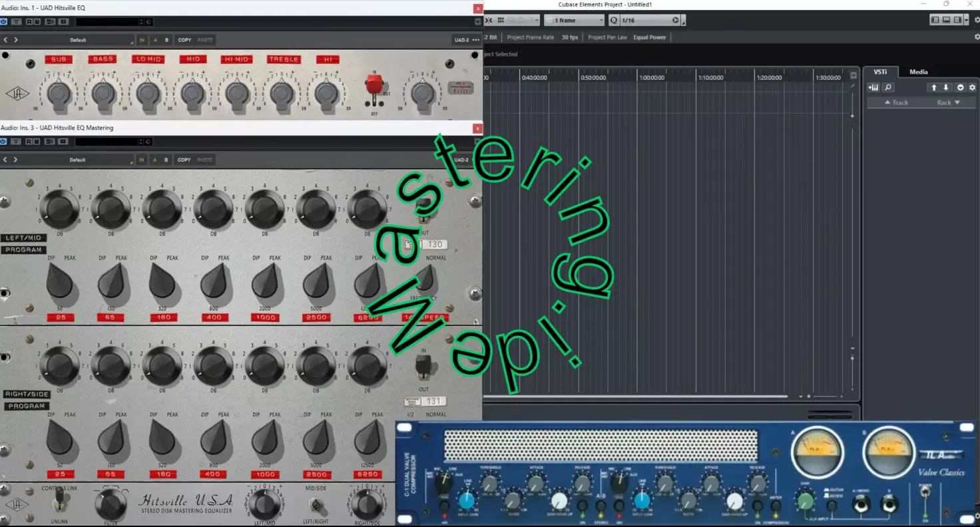The width and height of the screenshot is (980, 527).
Task: Click the 1:00:00:00 ruler mark
Action: [651, 78]
